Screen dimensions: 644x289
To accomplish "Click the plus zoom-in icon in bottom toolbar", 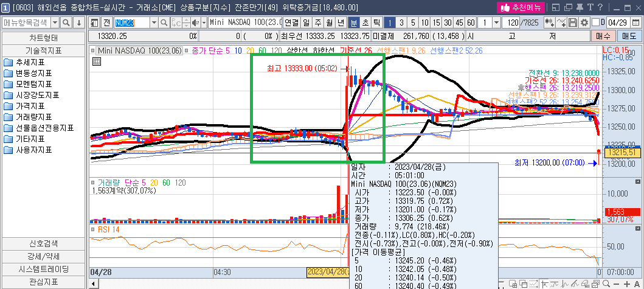I will click(x=627, y=284).
